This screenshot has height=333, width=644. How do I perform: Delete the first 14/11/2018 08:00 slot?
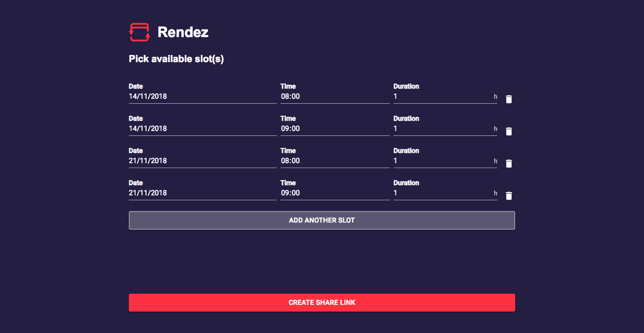(x=508, y=99)
